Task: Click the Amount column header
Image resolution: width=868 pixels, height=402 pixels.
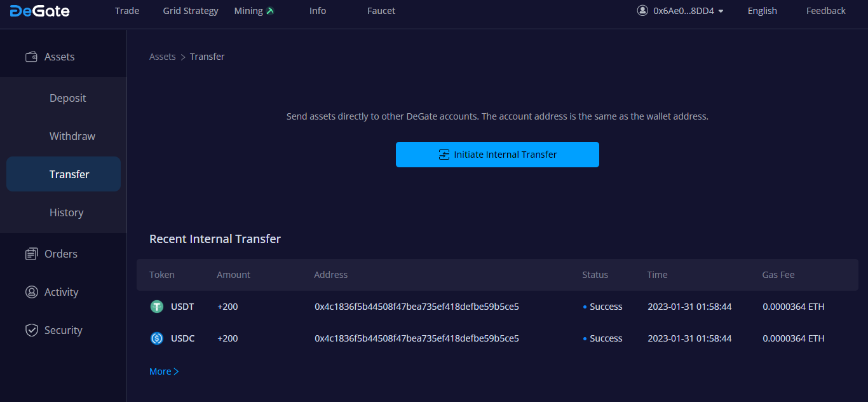Action: (x=234, y=275)
